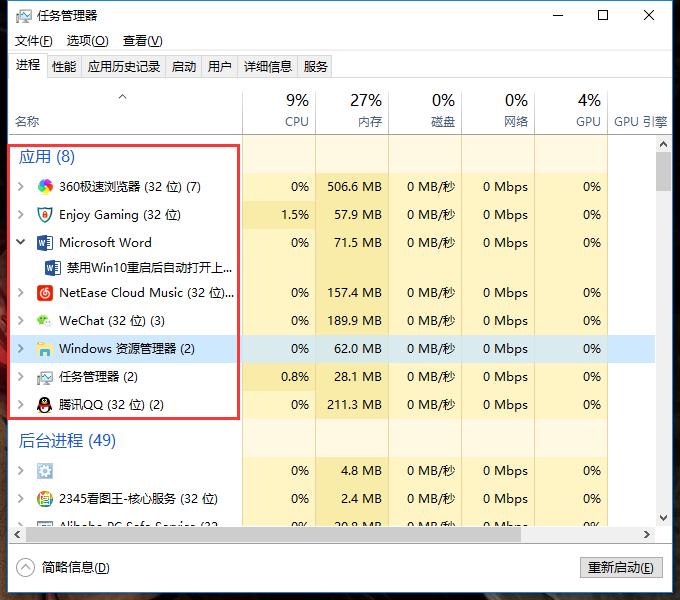Viewport: 680px width, 600px height.
Task: Sort by the 内存 column header
Action: 352,112
